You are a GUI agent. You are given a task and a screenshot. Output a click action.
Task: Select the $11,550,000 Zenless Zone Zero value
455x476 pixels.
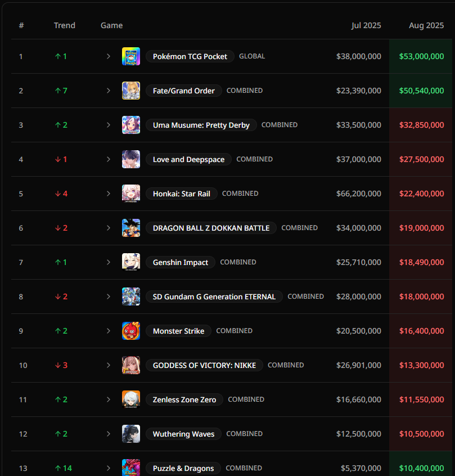pos(421,399)
